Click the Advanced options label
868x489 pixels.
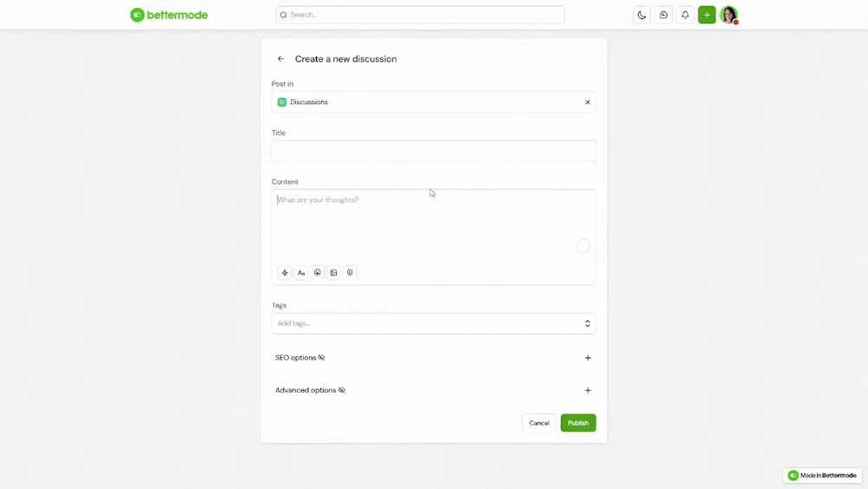click(x=306, y=391)
